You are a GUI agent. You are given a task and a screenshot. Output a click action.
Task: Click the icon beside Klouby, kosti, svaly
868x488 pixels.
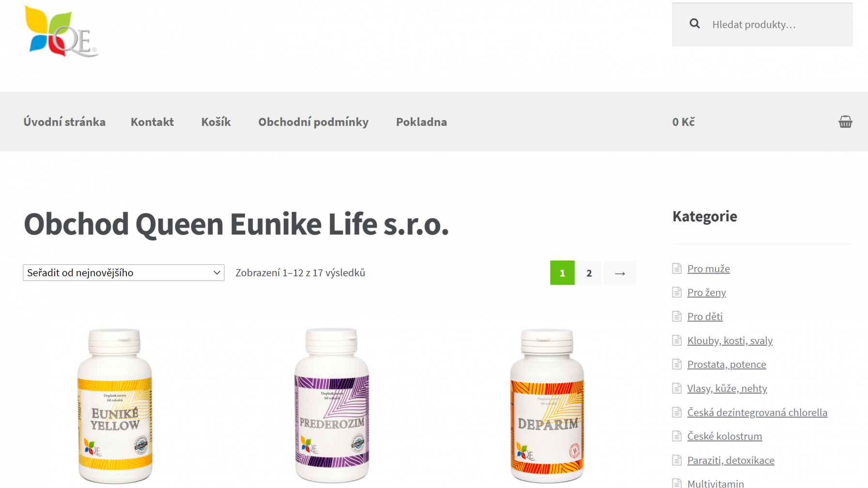tap(677, 340)
